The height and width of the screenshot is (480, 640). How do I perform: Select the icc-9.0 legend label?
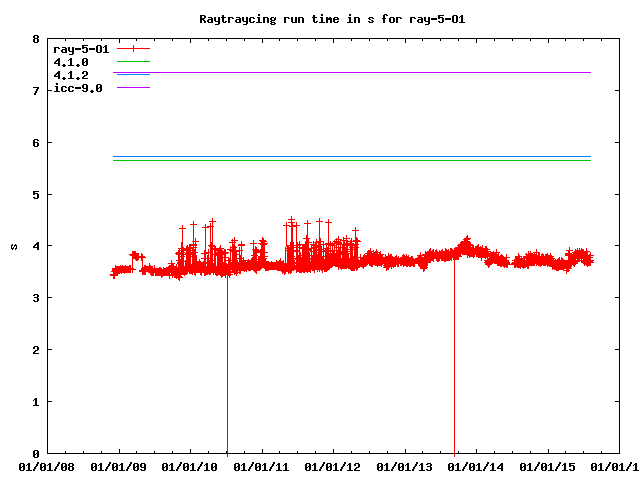click(78, 88)
